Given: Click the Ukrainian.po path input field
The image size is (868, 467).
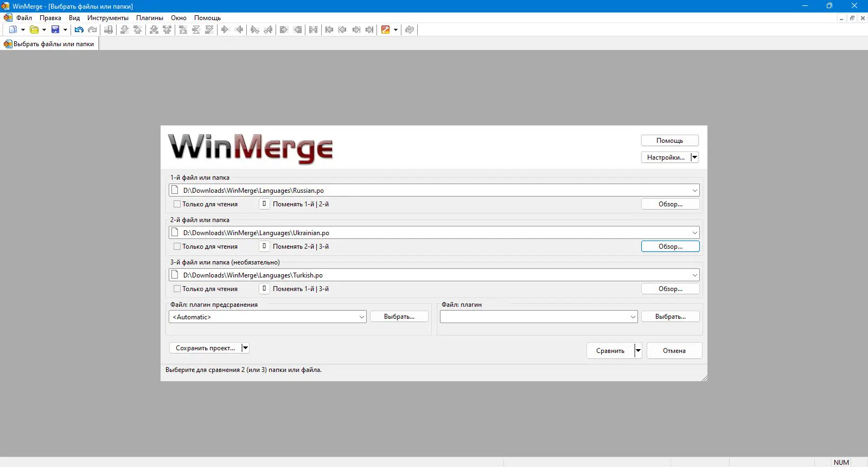Looking at the screenshot, I should pyautogui.click(x=434, y=233).
